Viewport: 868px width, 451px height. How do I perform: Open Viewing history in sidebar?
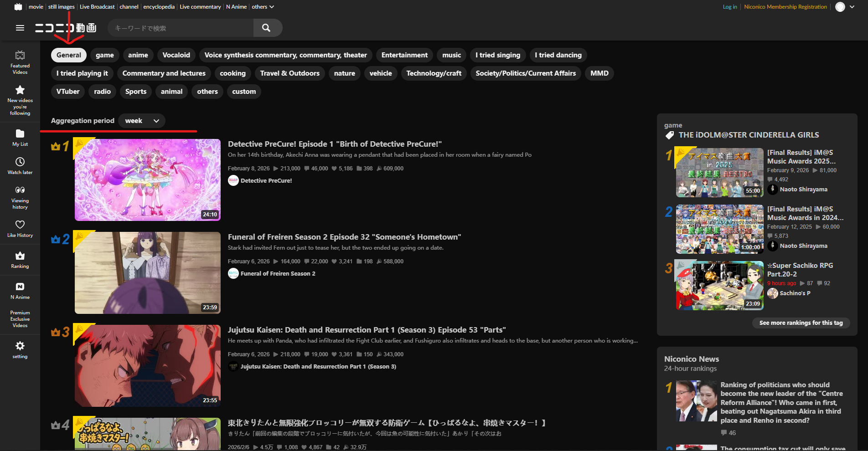click(20, 197)
